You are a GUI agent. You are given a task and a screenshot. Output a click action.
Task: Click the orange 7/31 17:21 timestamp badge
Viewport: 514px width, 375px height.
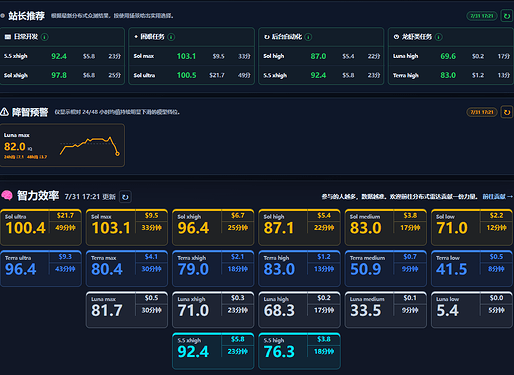(482, 112)
